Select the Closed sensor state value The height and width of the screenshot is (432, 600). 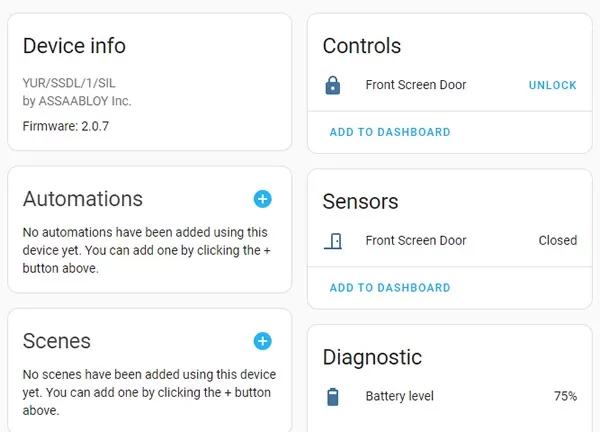coord(558,240)
